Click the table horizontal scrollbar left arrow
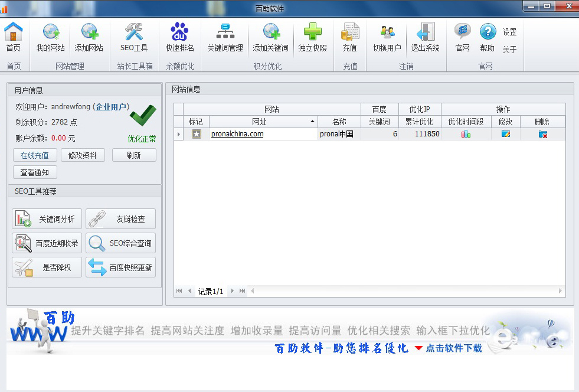 point(253,291)
